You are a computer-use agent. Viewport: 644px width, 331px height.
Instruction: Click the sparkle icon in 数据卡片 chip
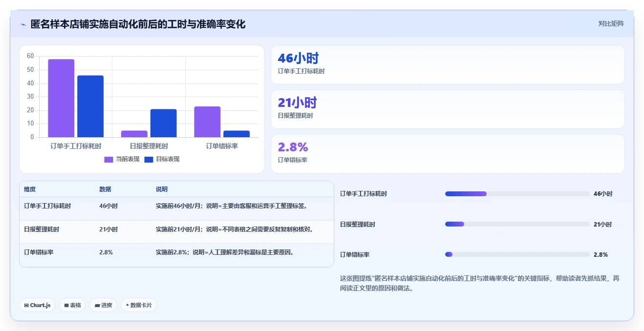[127, 305]
